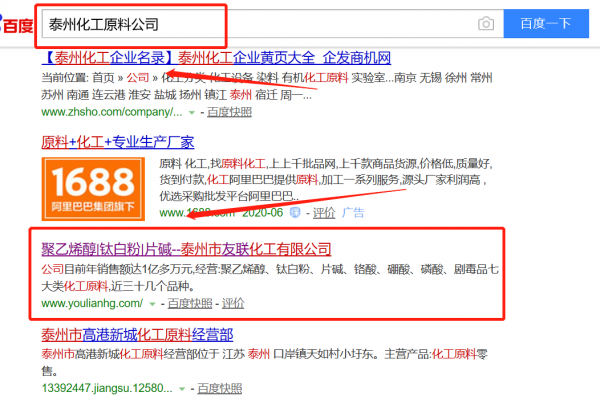Click the 广告 label on 1688 result
This screenshot has width=600, height=400.
(353, 212)
